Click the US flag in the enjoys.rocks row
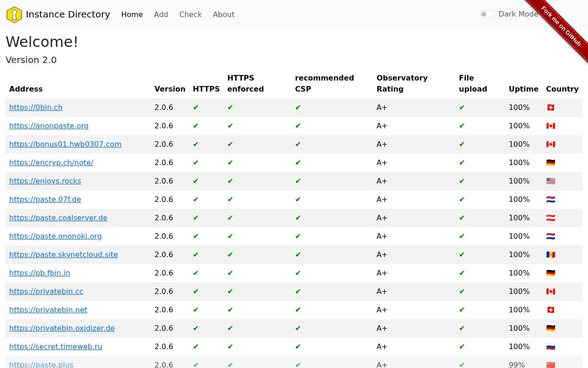This screenshot has width=588, height=368. tap(550, 181)
